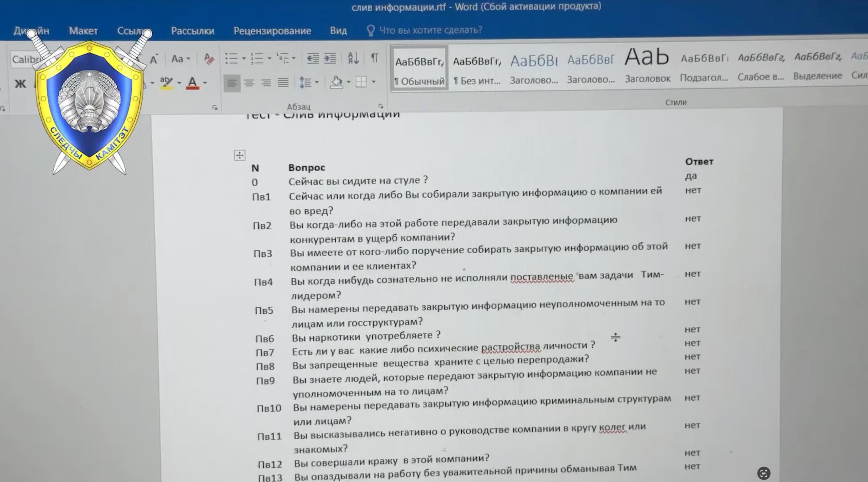
Task: Toggle the show paragraph marks (¶) button
Action: (374, 58)
